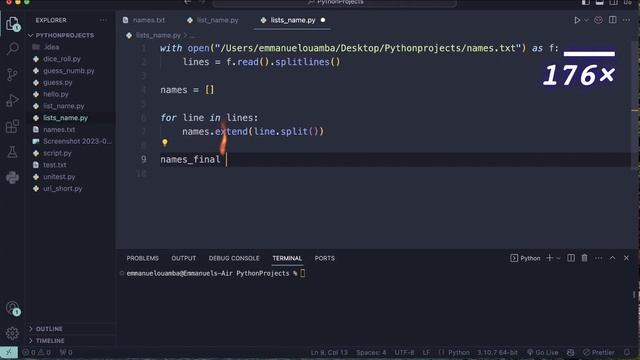Open notifications bell in status bar

627,352
